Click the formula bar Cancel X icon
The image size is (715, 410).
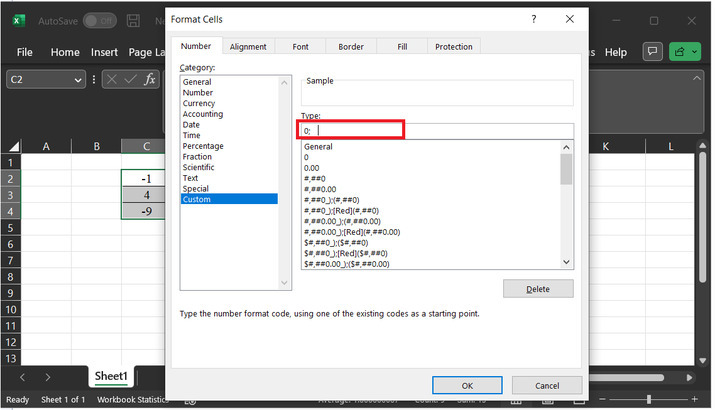(111, 80)
